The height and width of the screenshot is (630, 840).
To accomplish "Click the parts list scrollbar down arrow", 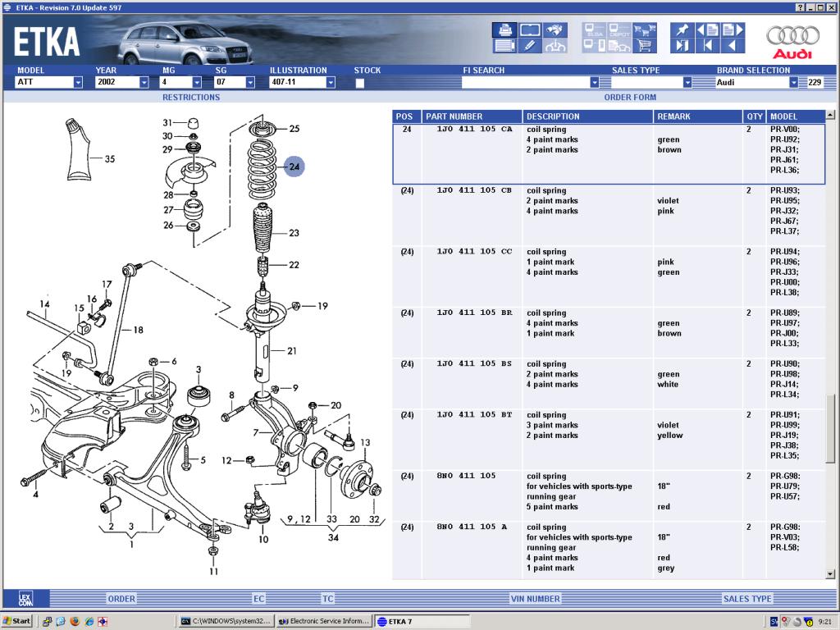I will pyautogui.click(x=831, y=573).
